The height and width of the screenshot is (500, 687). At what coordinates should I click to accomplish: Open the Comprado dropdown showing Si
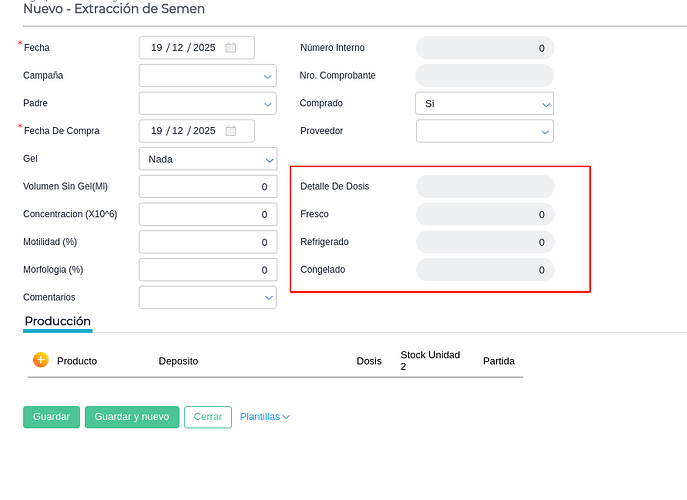pyautogui.click(x=484, y=103)
